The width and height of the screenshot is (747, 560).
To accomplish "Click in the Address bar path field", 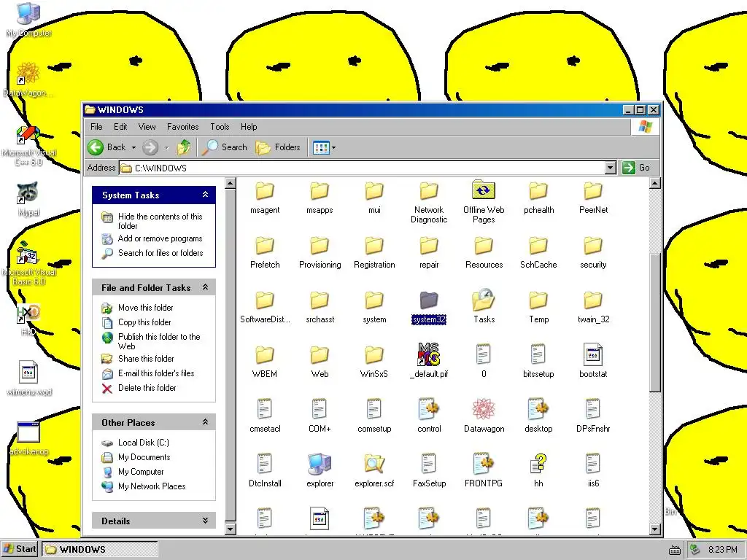I will [x=362, y=168].
